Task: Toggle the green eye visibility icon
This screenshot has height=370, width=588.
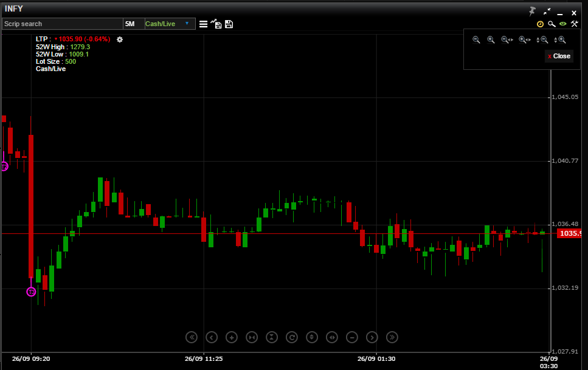Action: tap(563, 24)
